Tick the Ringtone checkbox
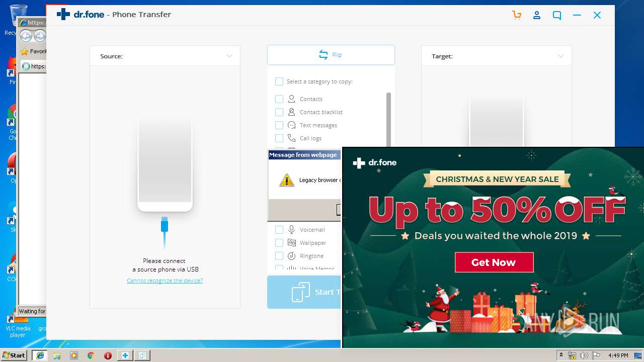 (x=279, y=256)
